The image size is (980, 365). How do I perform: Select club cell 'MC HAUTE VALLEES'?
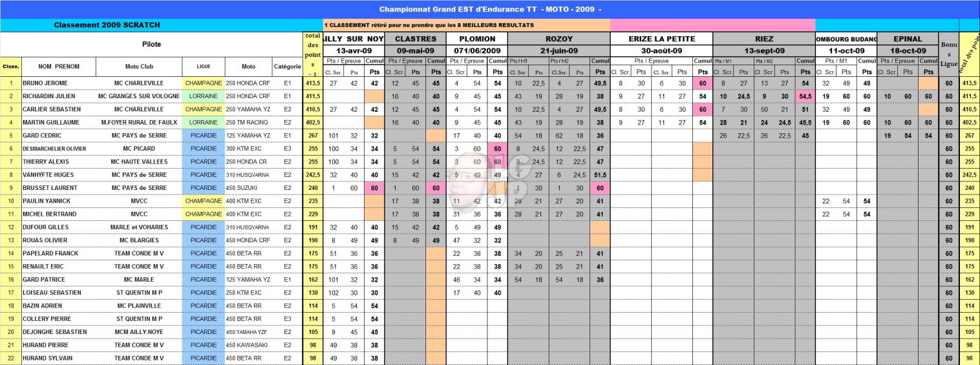click(139, 162)
